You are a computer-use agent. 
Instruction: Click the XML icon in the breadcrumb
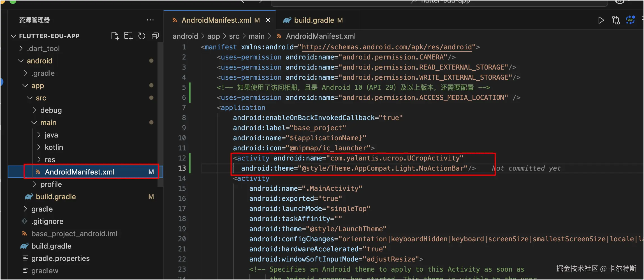(279, 36)
